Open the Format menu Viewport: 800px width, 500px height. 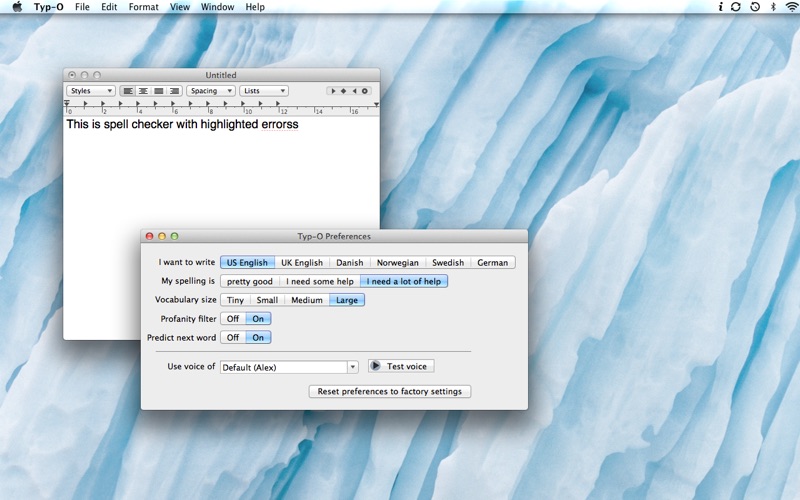(143, 7)
